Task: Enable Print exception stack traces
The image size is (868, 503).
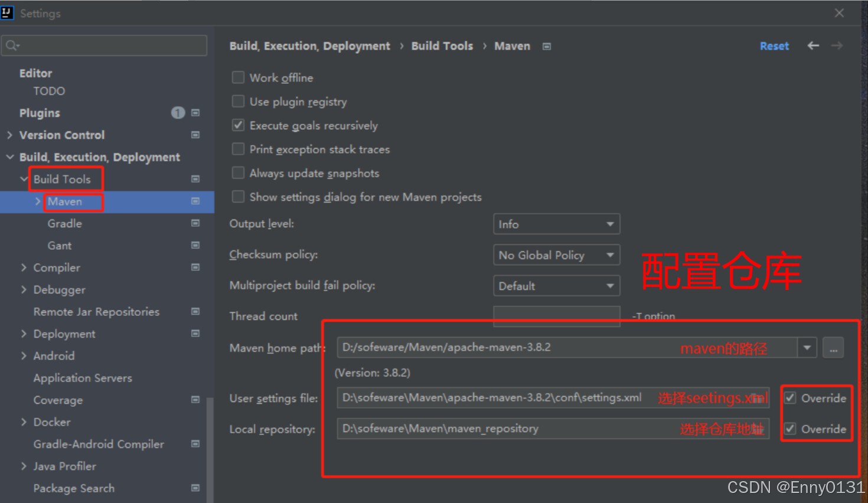Action: pos(238,149)
